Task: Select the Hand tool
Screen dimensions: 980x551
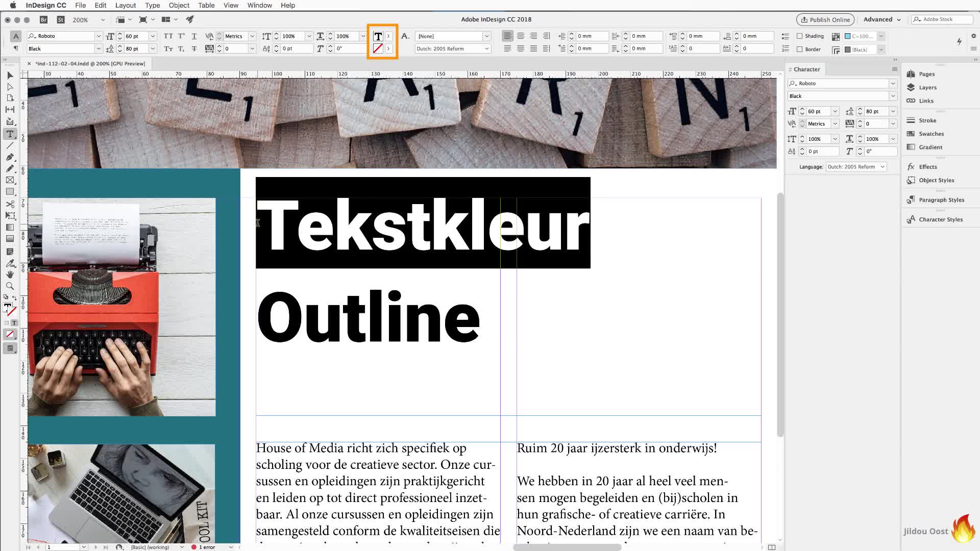Action: click(10, 274)
